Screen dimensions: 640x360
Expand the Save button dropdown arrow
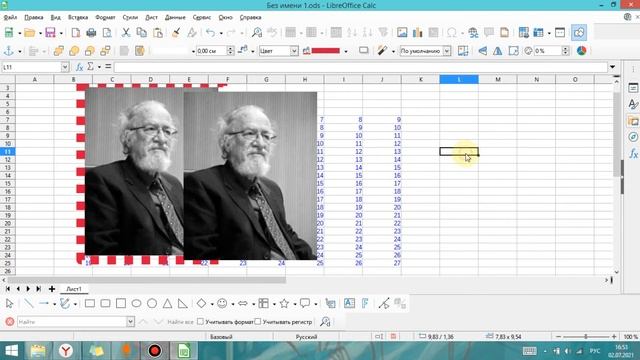61,33
